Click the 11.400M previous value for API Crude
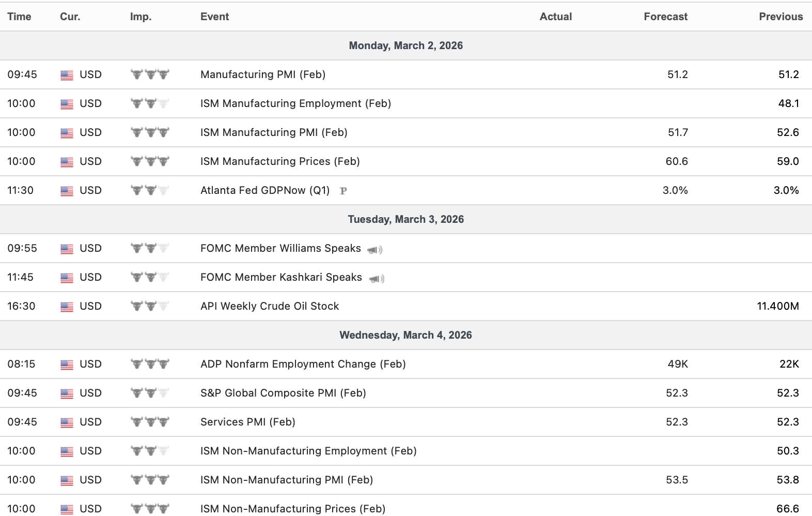The width and height of the screenshot is (812, 516). click(x=777, y=306)
